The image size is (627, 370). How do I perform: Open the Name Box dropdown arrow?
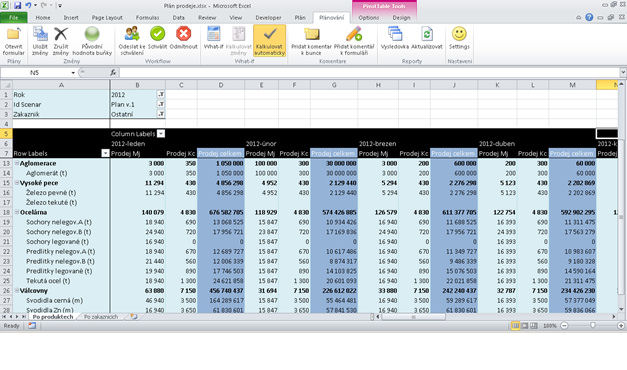tap(73, 72)
